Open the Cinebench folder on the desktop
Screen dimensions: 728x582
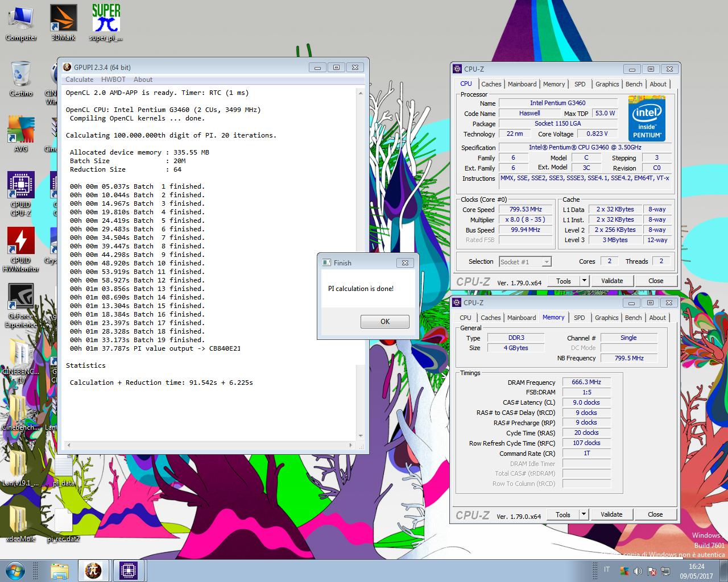[21, 412]
